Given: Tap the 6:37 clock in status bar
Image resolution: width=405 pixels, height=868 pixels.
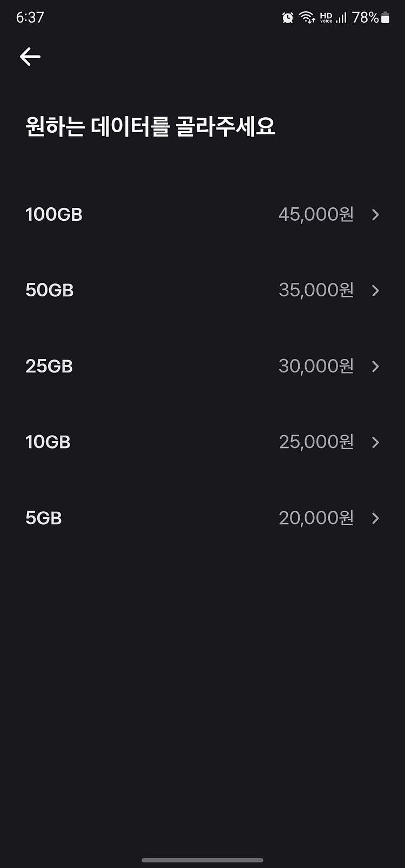Looking at the screenshot, I should click(30, 17).
